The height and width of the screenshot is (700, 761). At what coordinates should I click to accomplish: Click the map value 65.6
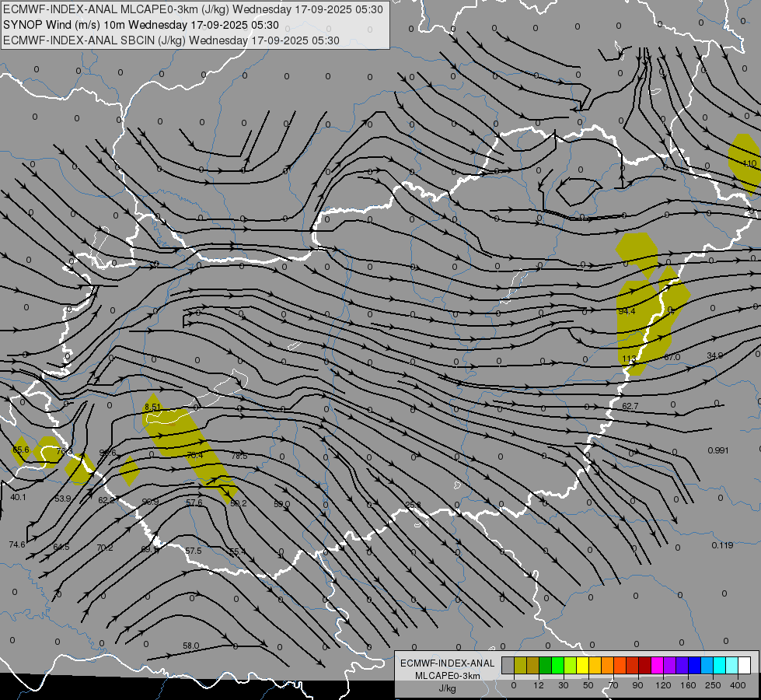21,450
